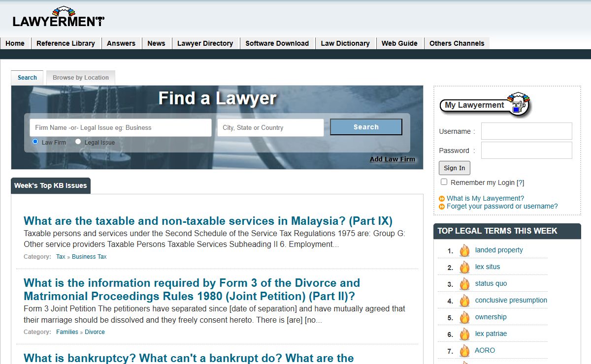The image size is (591, 364).
Task: Open the Lawyer Directory menu
Action: [x=205, y=43]
